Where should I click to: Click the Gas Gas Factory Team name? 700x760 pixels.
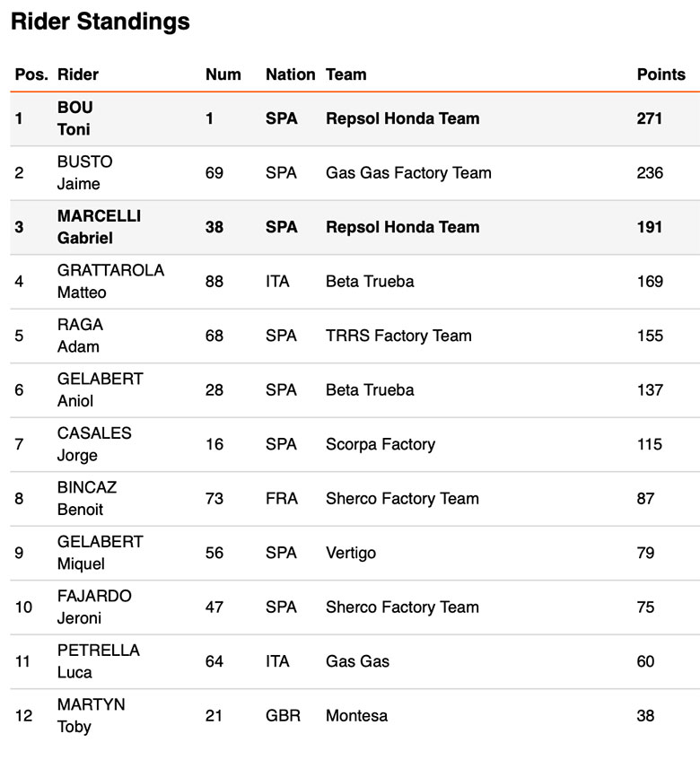408,173
